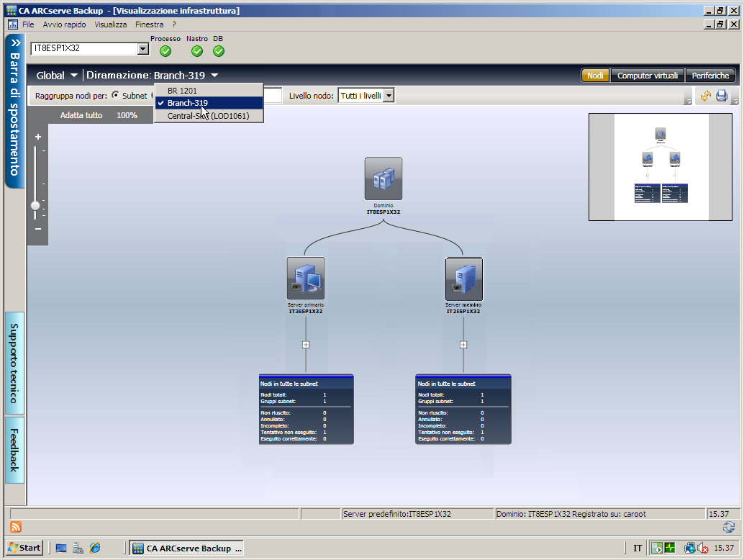Click the DB status check icon
Viewport: 744px width, 560px height.
(x=219, y=51)
